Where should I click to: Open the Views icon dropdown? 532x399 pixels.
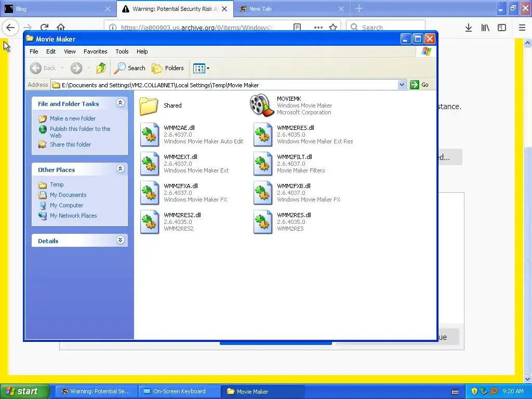(201, 68)
